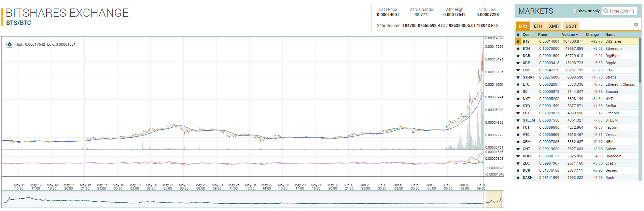
Task: Click the Golem name in GNT row
Action: (x=611, y=149)
